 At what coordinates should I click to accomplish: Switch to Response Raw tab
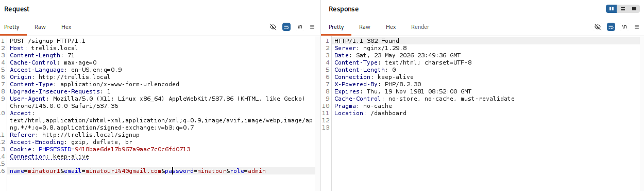pos(365,27)
